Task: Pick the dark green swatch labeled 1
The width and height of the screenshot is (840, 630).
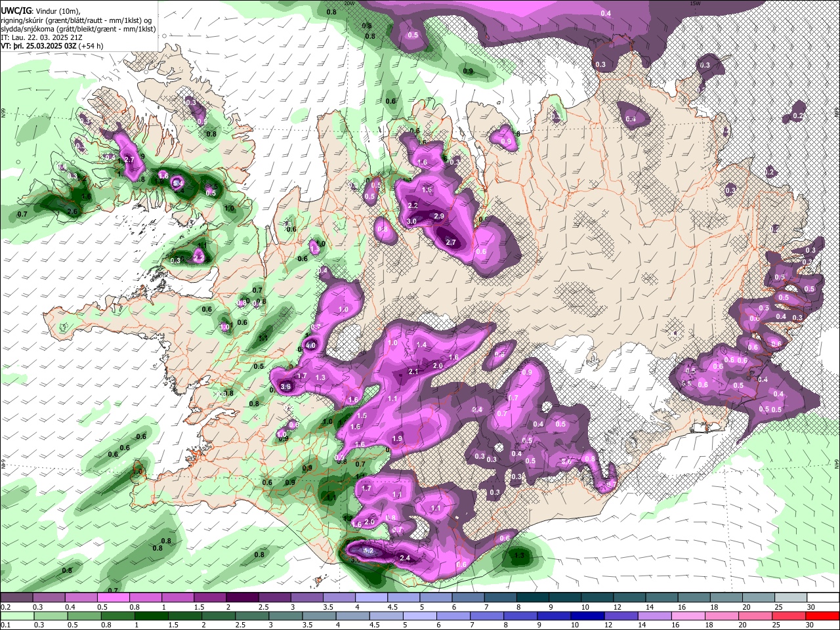Action: pyautogui.click(x=152, y=616)
